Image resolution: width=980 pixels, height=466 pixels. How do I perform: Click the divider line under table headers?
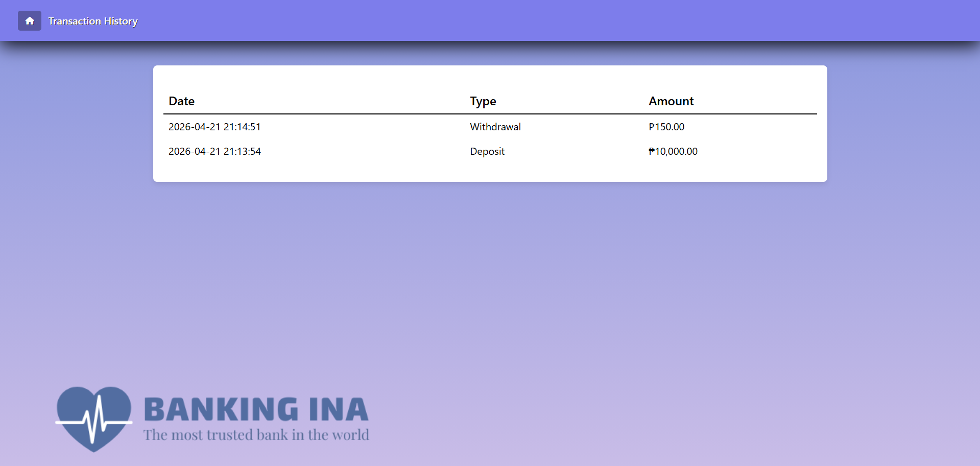(490, 114)
